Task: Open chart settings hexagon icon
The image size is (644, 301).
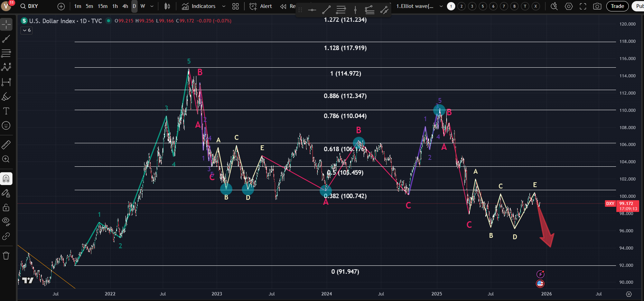Action: [569, 6]
